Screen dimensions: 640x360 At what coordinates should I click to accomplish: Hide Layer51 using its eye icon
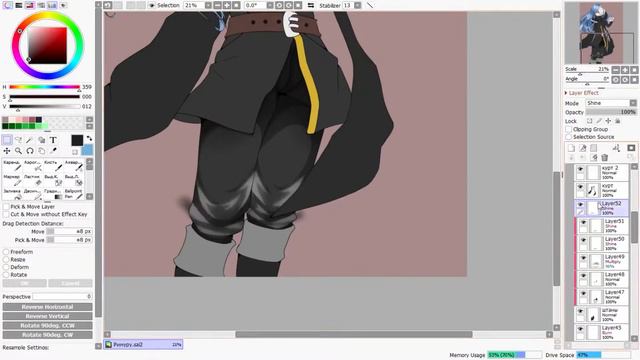pyautogui.click(x=583, y=222)
